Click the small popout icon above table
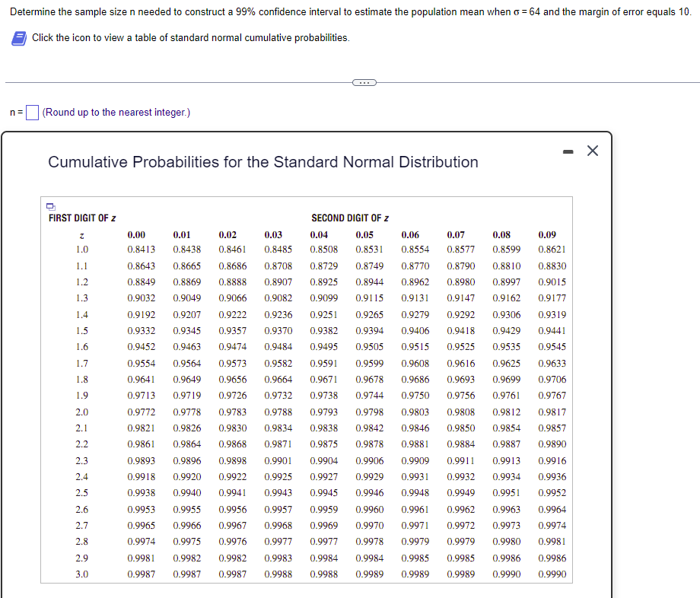 [x=51, y=207]
